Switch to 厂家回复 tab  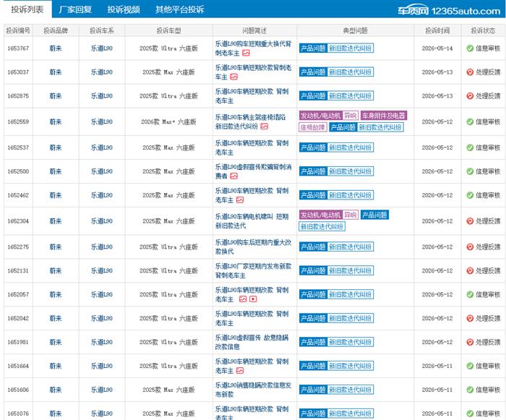point(75,9)
